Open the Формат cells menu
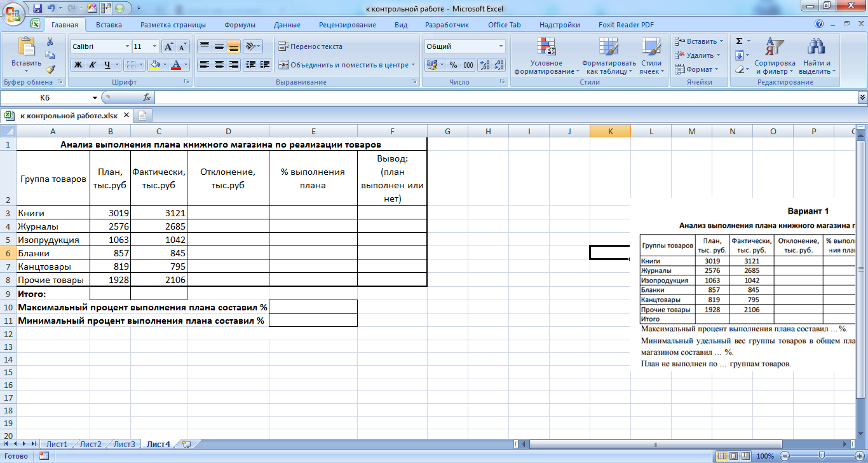The height and width of the screenshot is (463, 868). coord(696,69)
